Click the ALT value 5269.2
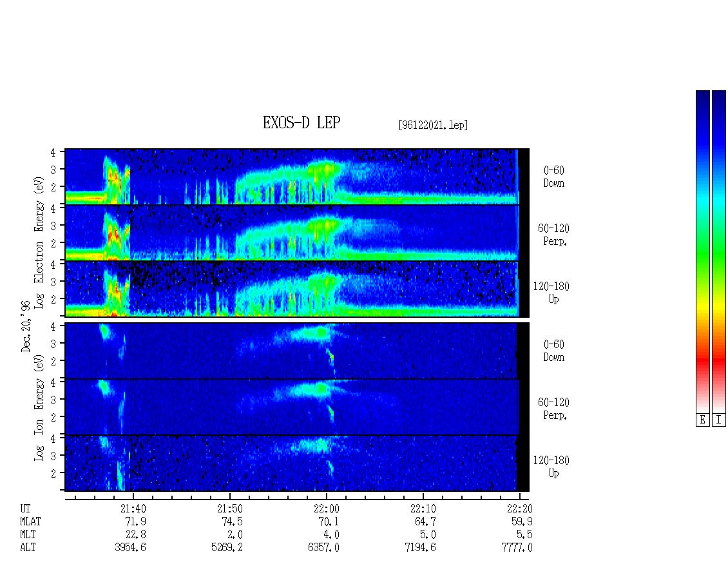The image size is (728, 564). 227,548
